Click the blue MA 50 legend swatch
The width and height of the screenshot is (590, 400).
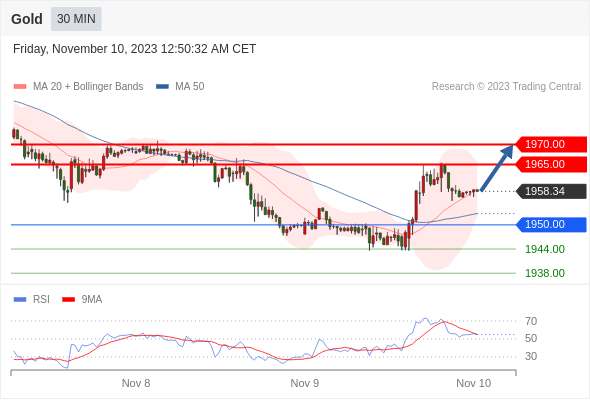click(162, 87)
